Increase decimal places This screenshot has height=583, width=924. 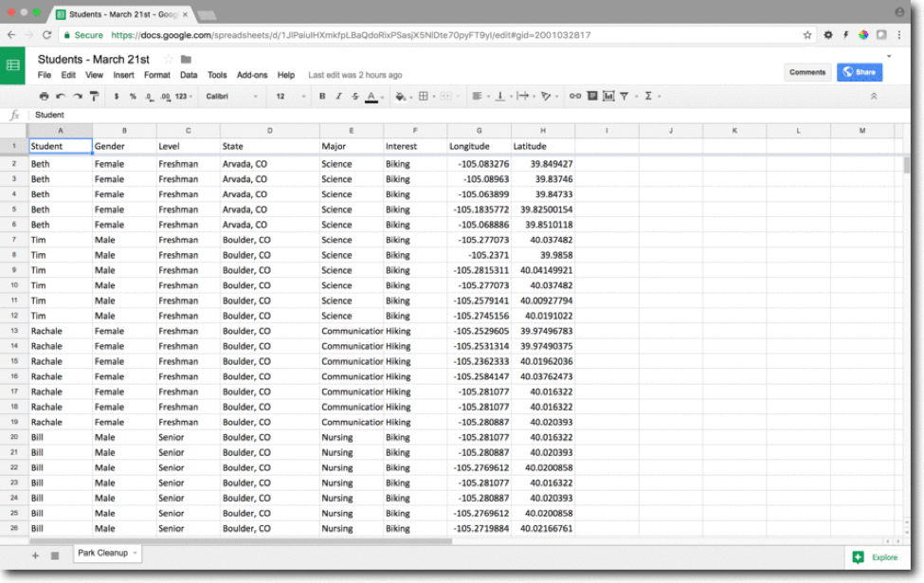pos(165,96)
